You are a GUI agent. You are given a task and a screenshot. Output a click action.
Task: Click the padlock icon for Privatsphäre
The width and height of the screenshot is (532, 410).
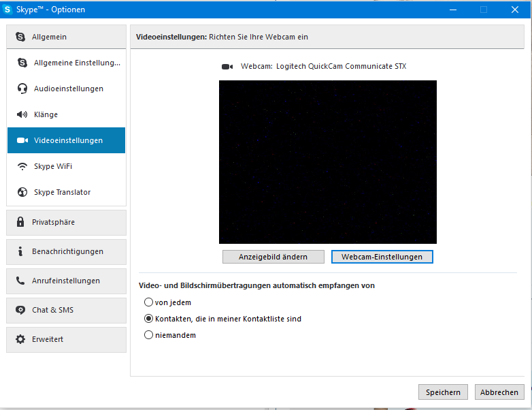tap(20, 222)
